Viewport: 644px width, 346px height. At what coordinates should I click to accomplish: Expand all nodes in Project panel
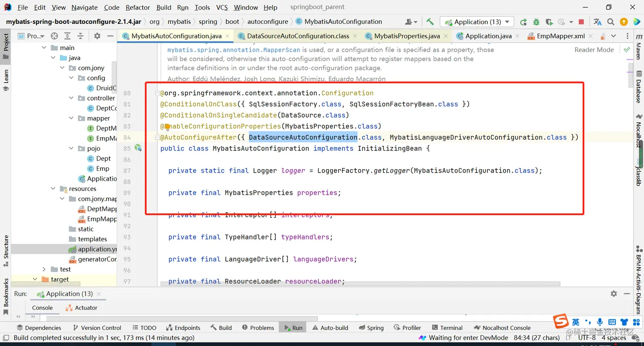[67, 36]
